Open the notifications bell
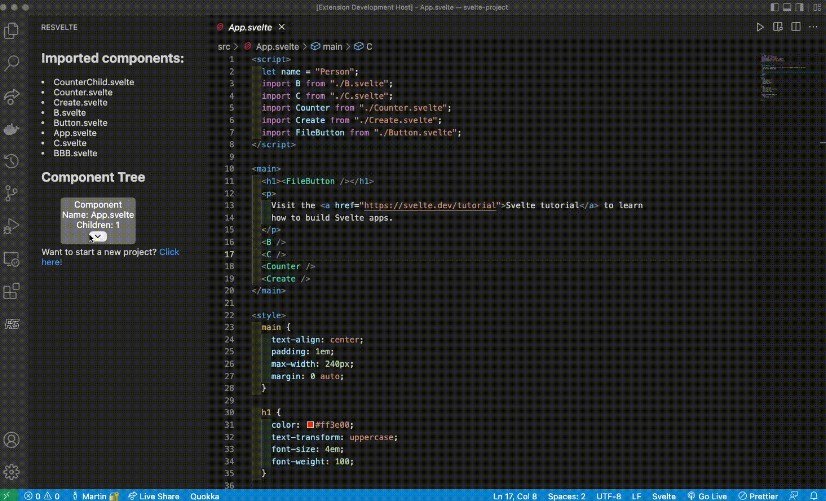This screenshot has height=501, width=826. click(814, 496)
